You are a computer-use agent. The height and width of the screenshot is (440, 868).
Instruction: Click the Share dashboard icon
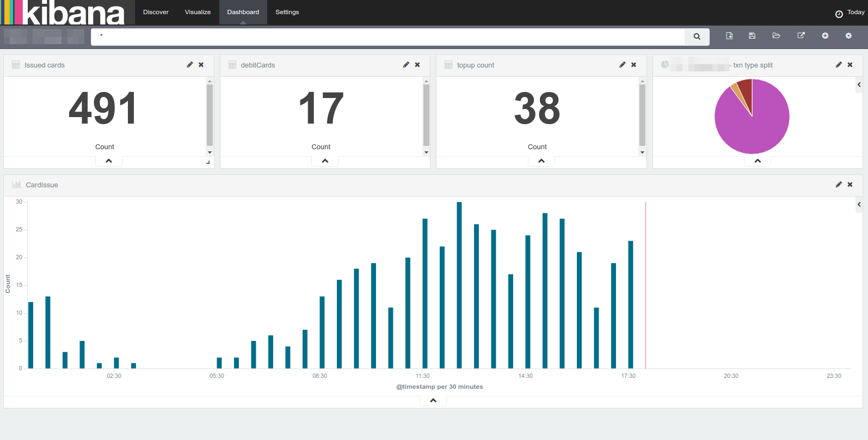801,36
